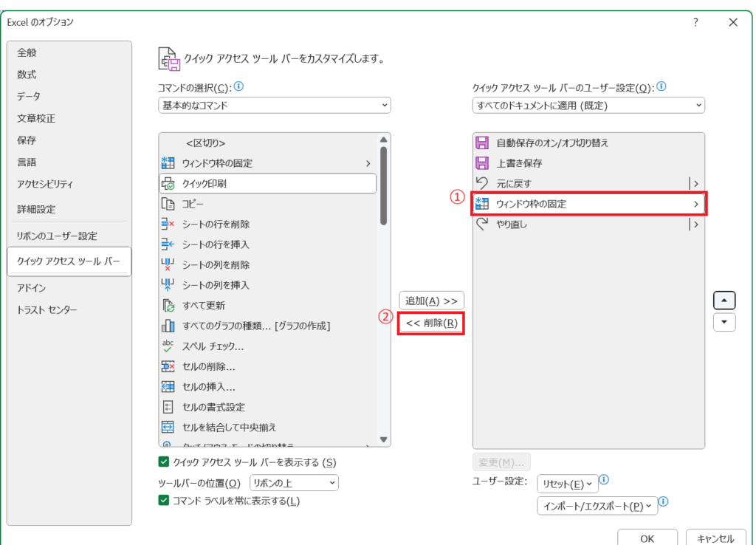756x545 pixels.
Task: Uncheck コマンド ラベルを常に表示する checkbox
Action: click(x=164, y=500)
